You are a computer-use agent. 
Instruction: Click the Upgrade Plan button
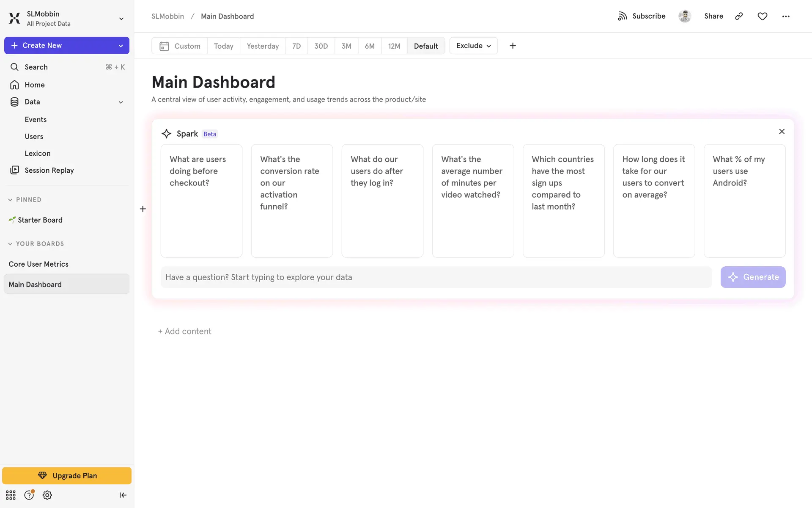pos(67,475)
